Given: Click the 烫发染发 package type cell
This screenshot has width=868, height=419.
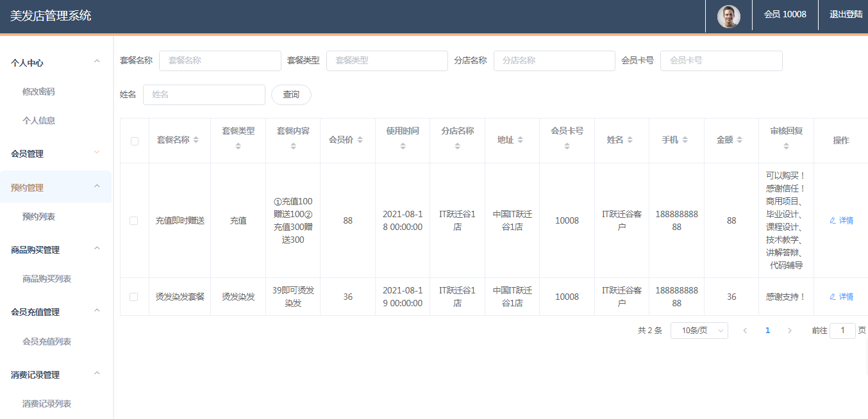Looking at the screenshot, I should [238, 297].
